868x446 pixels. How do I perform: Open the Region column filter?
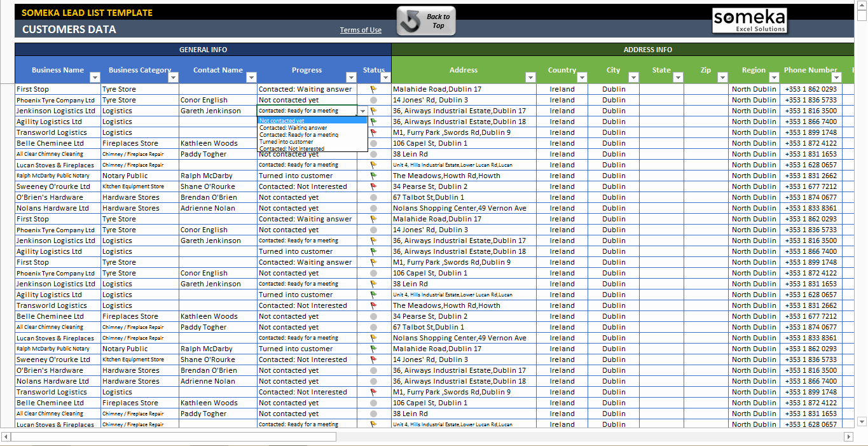click(773, 78)
